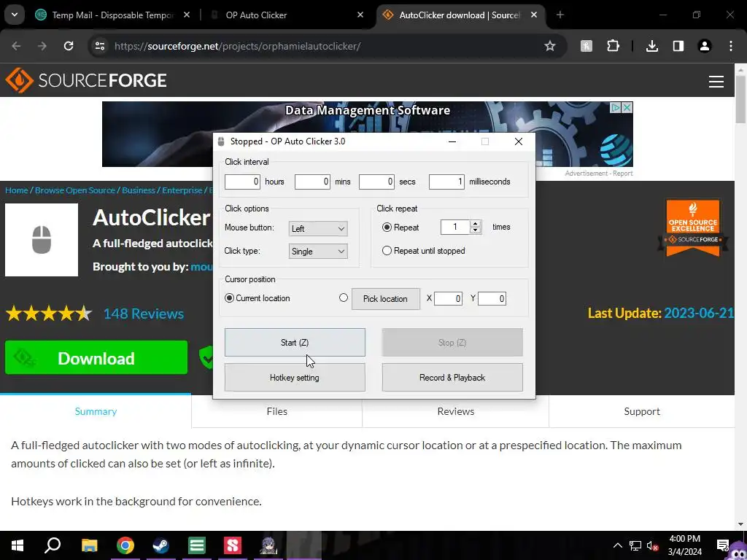Click the muted volume tray icon
747x560 pixels.
pyautogui.click(x=653, y=545)
